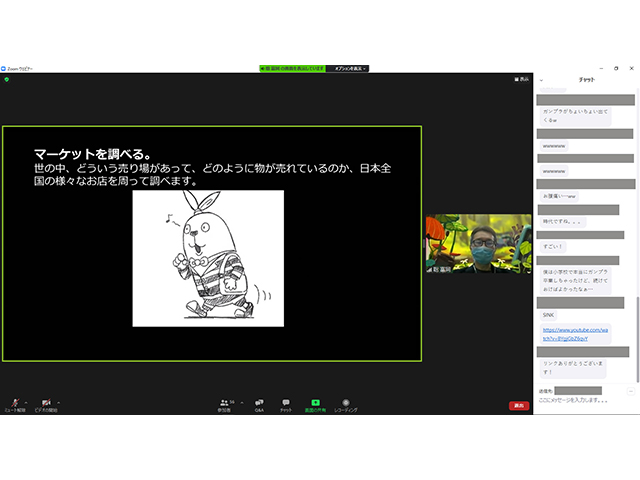The width and height of the screenshot is (640, 480).
Task: Click chat message 'リンクありがとうございます！'
Action: pyautogui.click(x=572, y=367)
